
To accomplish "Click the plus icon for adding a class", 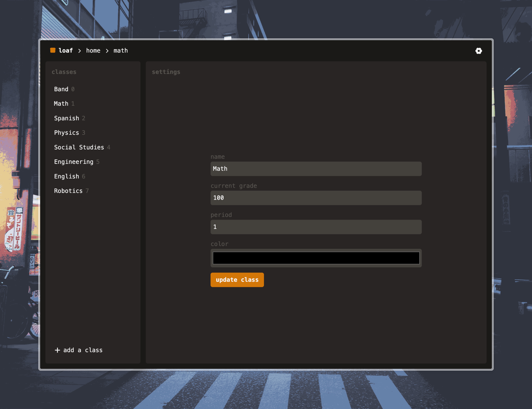I will (57, 350).
